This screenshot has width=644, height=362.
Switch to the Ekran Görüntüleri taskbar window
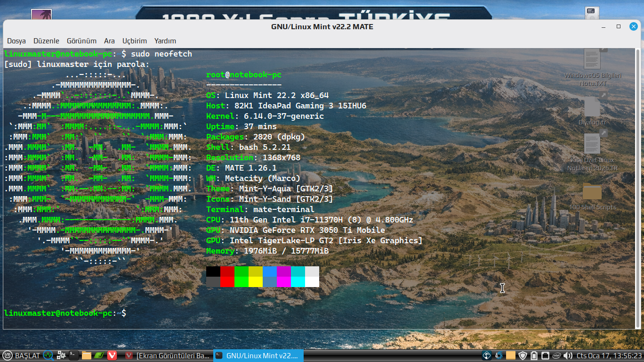168,355
